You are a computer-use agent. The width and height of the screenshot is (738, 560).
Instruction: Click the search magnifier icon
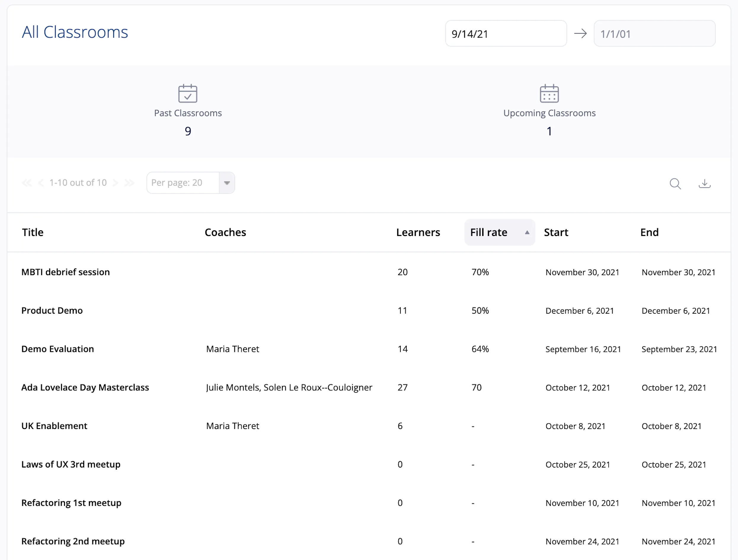[675, 184]
